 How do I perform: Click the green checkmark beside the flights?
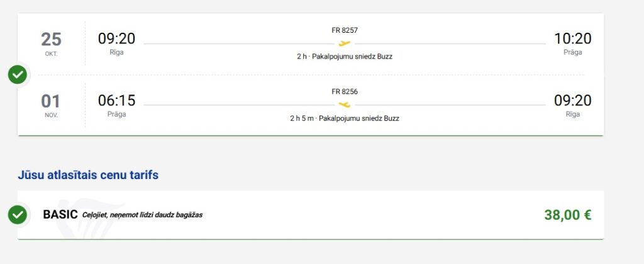[x=18, y=75]
